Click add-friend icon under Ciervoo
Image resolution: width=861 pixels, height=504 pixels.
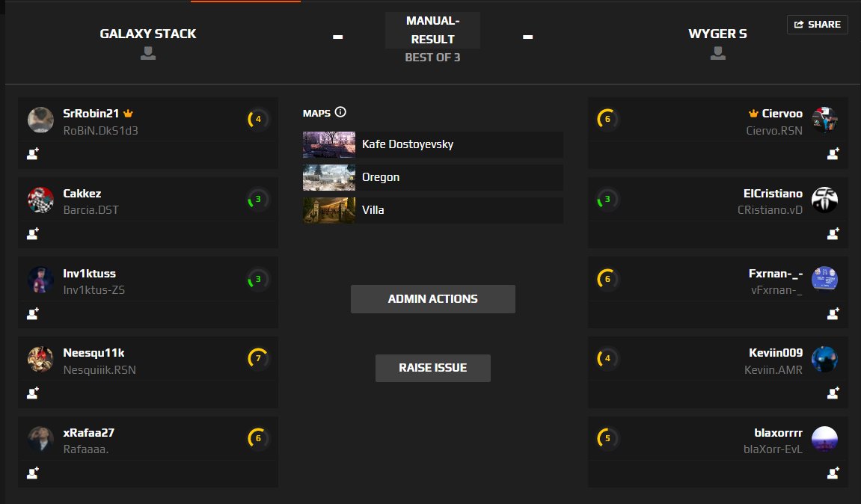pos(833,154)
